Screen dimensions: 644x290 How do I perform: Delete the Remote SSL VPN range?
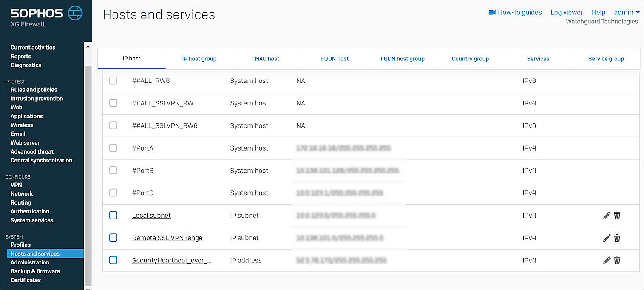tap(617, 238)
